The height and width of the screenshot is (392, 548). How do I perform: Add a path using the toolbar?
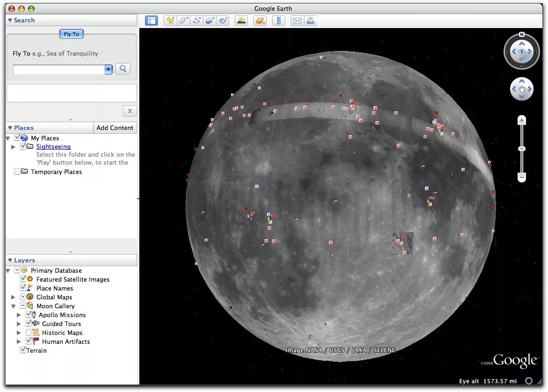197,21
